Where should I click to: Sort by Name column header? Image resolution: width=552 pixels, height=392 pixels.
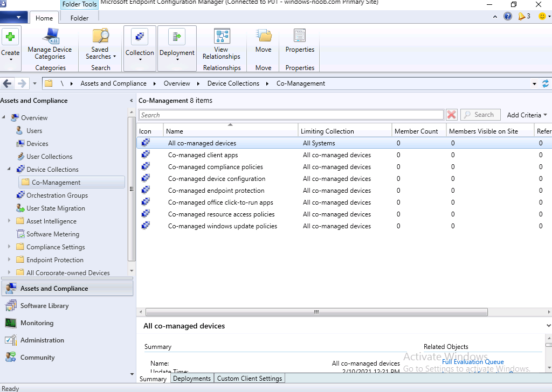tap(231, 131)
